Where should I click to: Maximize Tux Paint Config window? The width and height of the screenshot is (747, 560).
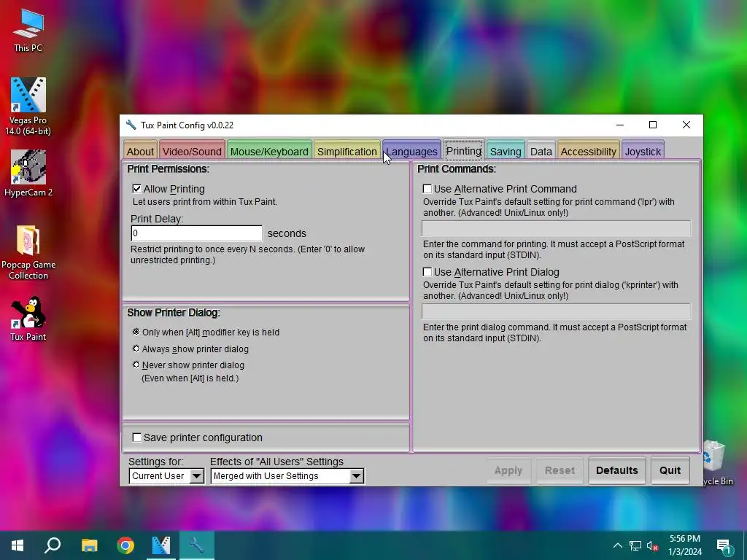(x=653, y=125)
